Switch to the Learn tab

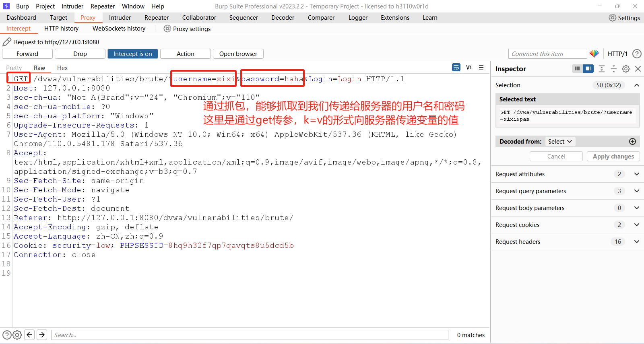(430, 18)
